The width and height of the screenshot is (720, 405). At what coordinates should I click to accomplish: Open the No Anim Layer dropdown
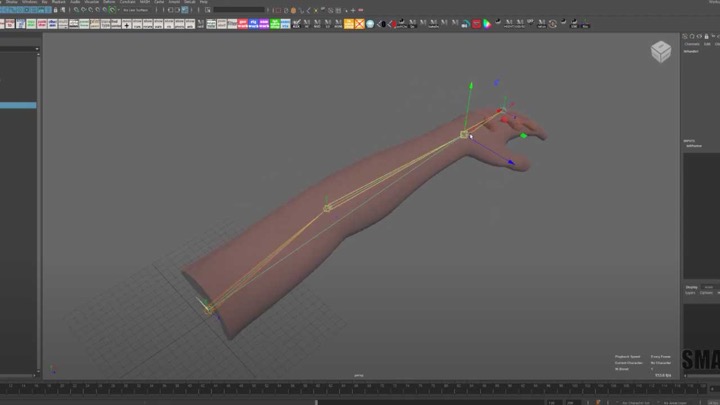675,403
